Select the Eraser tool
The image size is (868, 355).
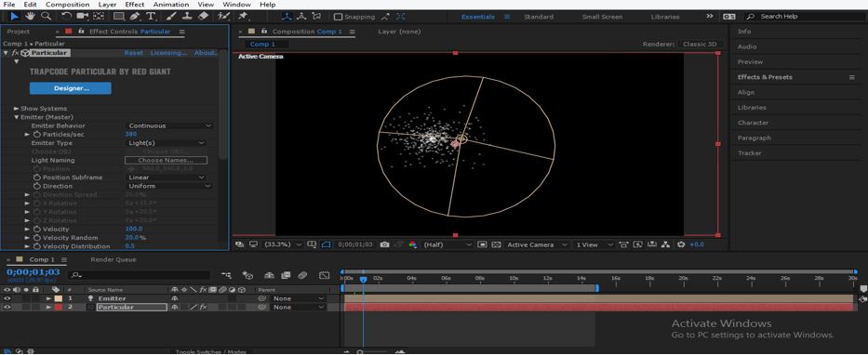203,17
